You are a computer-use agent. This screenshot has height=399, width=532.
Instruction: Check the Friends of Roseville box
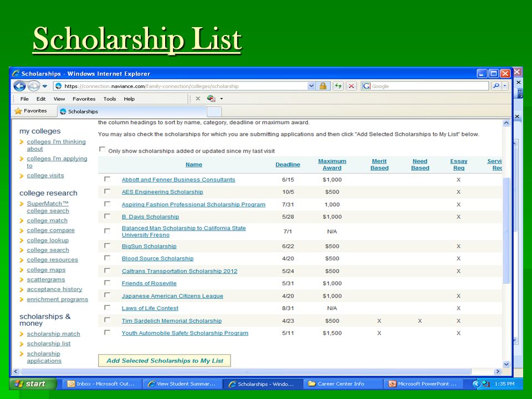coord(107,283)
